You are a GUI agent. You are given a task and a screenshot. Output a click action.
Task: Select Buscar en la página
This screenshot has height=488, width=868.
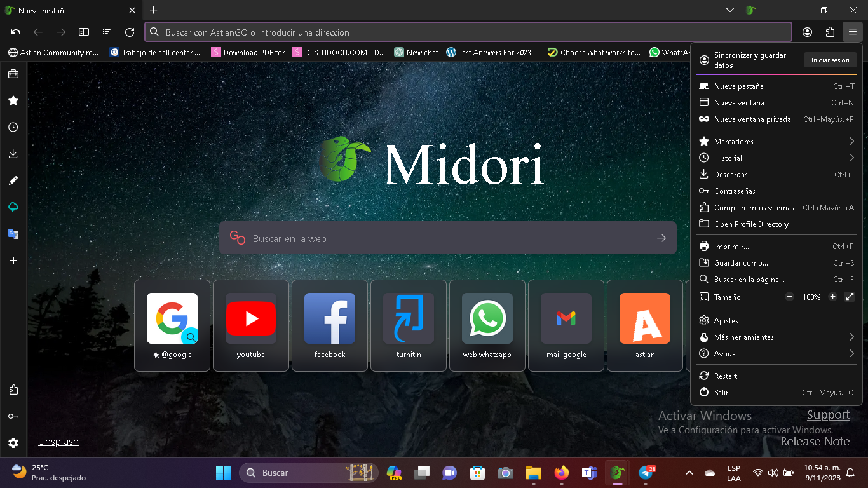[x=776, y=279]
